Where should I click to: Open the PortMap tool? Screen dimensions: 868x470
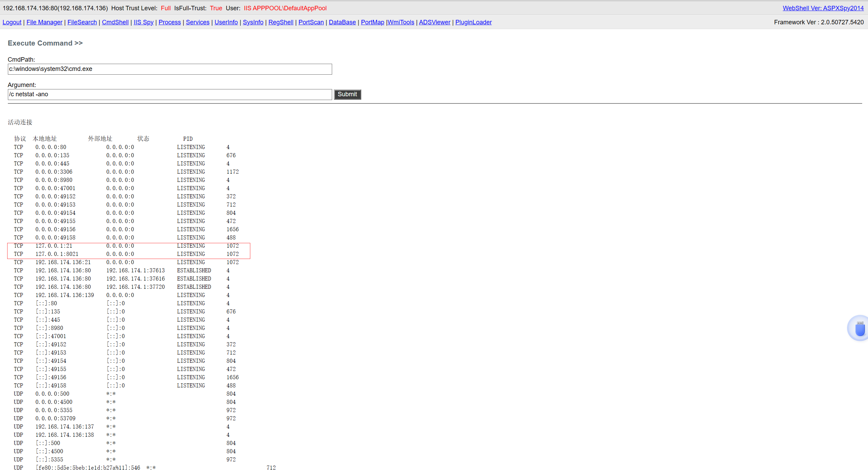(373, 22)
